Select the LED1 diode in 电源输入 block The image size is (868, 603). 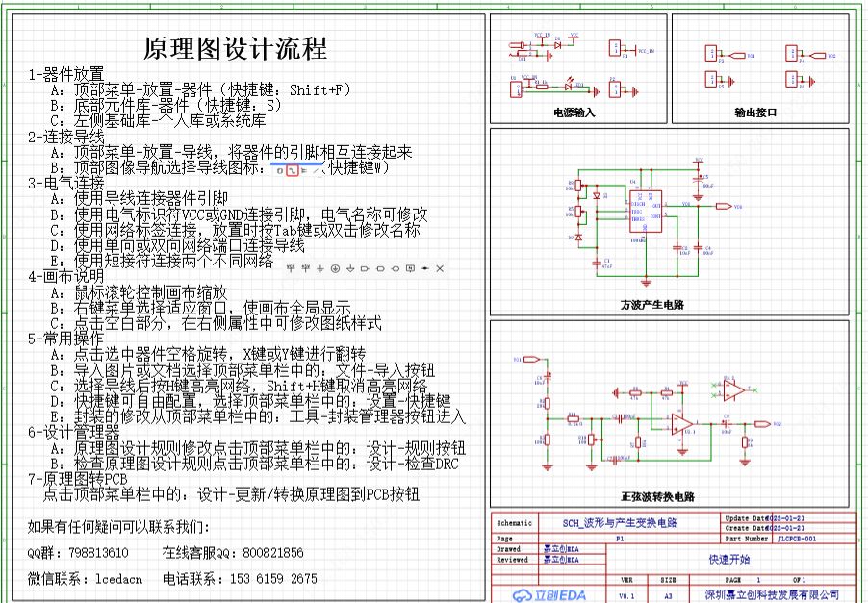pyautogui.click(x=569, y=87)
